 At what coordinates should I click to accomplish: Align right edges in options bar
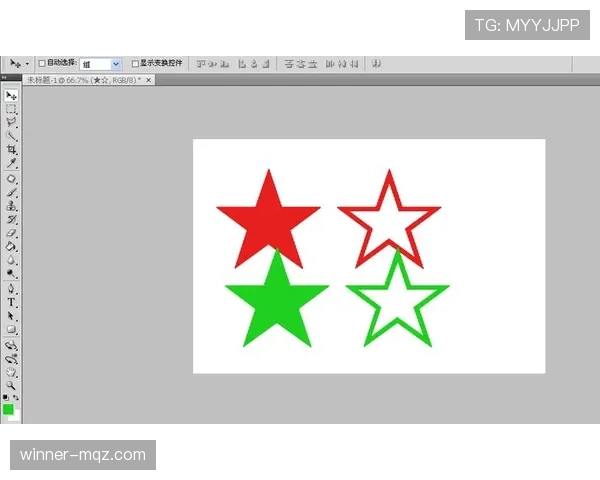(x=266, y=64)
